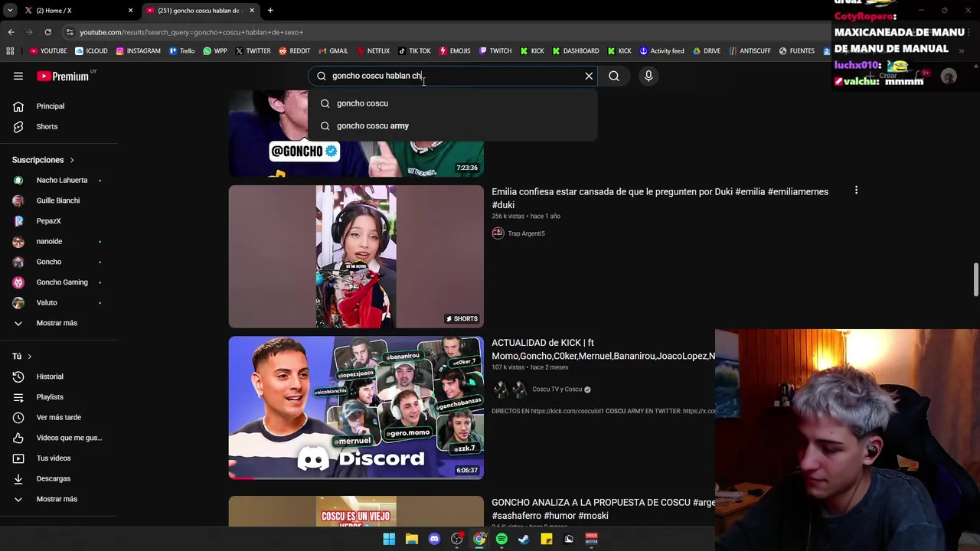Screen dimensions: 980x551
Task: Open Steam from taskbar
Action: (524, 539)
